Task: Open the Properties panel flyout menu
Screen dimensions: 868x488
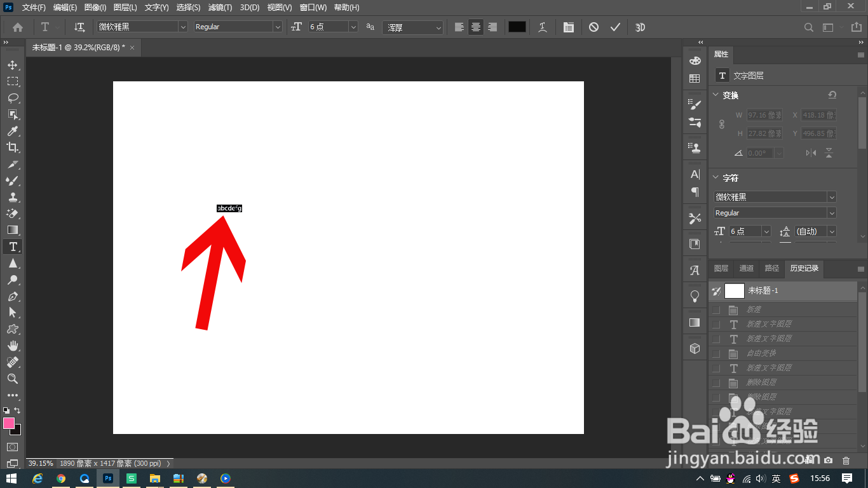Action: (x=861, y=55)
